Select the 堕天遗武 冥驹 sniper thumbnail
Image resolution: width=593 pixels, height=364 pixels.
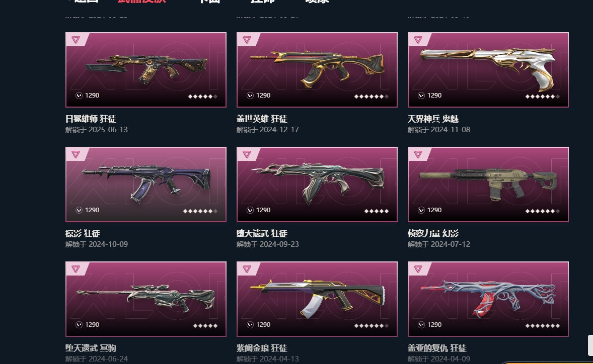(146, 299)
